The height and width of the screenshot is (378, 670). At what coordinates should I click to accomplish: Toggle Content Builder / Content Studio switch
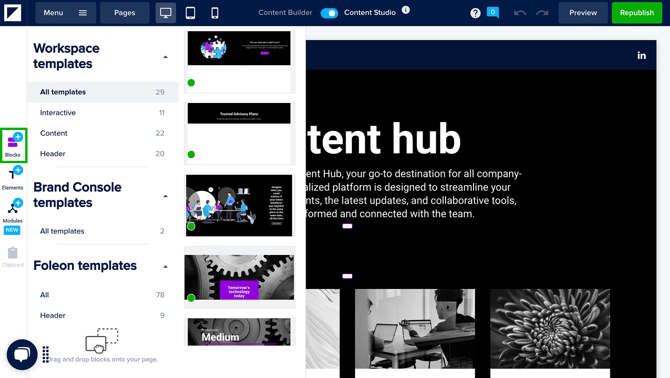coord(329,13)
